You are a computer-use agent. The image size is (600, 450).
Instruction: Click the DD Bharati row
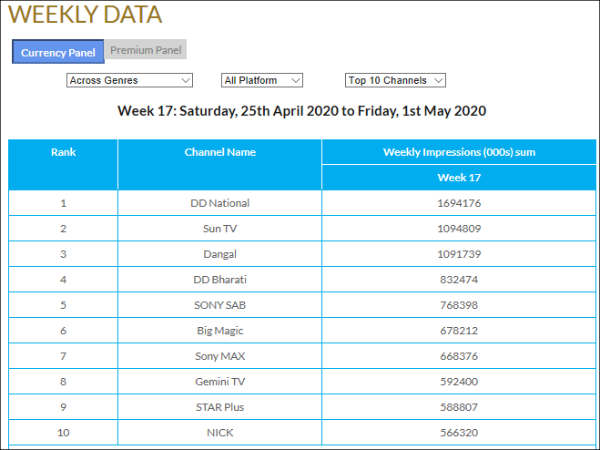click(220, 279)
